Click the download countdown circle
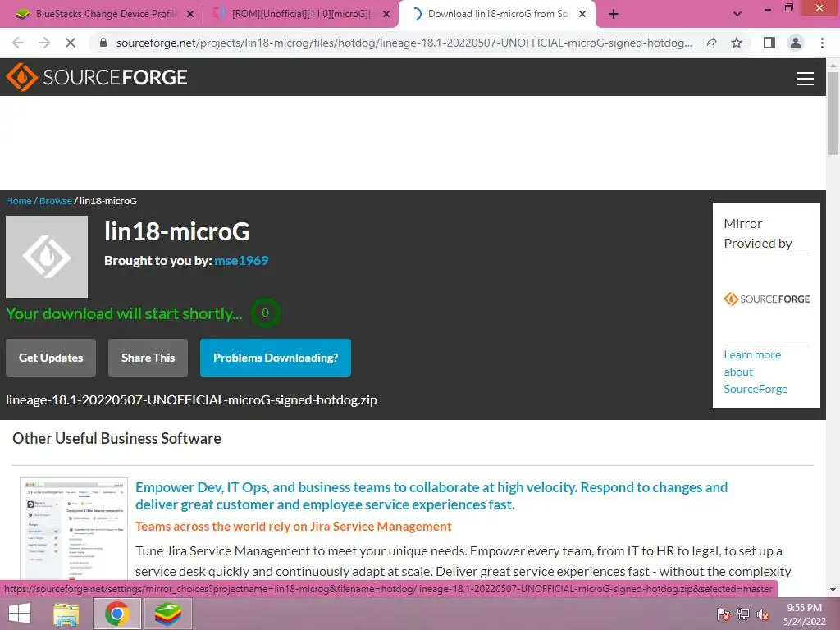The height and width of the screenshot is (630, 840). tap(265, 313)
